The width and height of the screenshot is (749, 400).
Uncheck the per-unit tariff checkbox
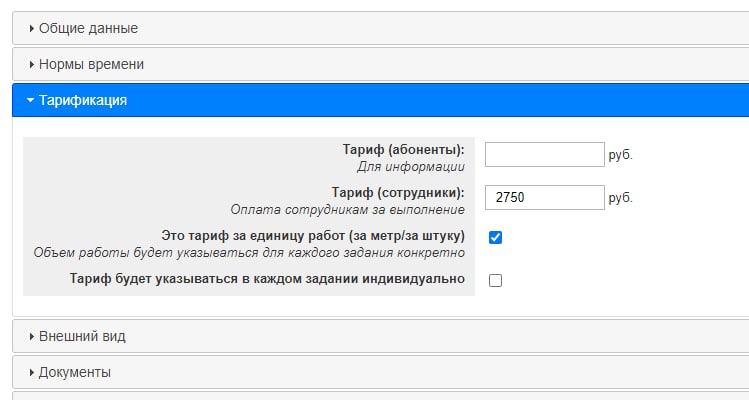click(495, 238)
